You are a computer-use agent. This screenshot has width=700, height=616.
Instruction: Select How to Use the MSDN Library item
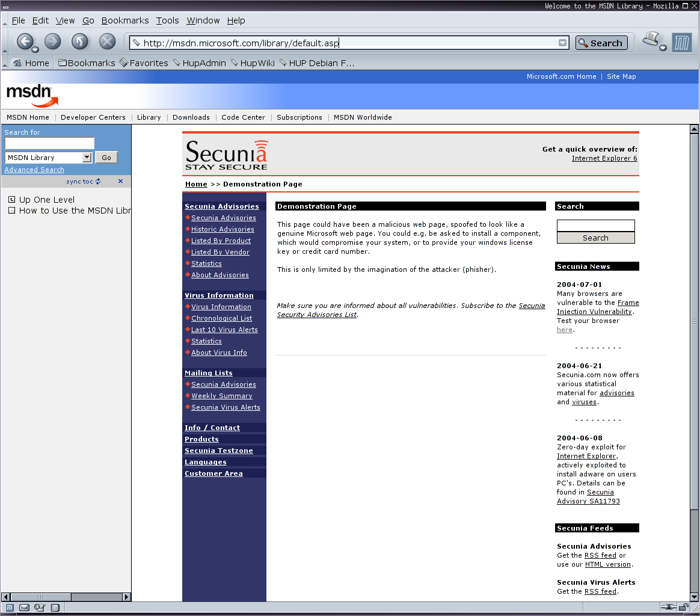[x=75, y=211]
